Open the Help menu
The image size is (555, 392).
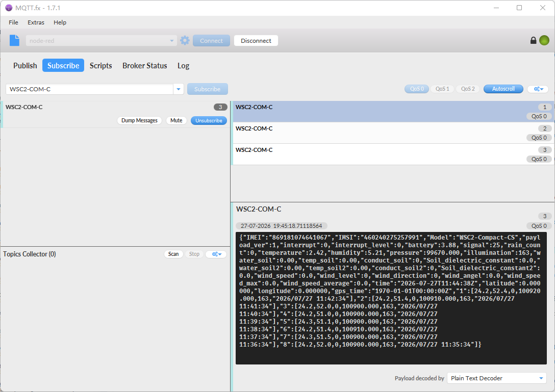[x=60, y=22]
